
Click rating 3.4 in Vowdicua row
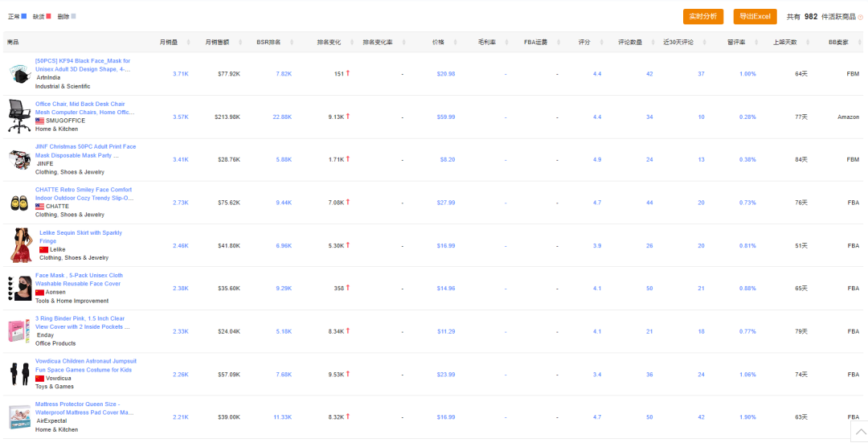pyautogui.click(x=597, y=375)
